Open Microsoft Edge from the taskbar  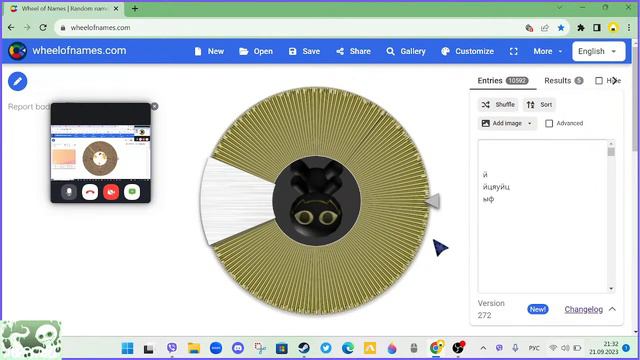(348, 348)
